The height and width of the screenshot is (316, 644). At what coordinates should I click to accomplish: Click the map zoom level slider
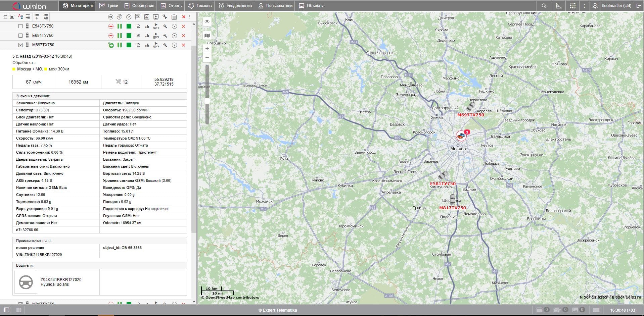click(x=207, y=101)
